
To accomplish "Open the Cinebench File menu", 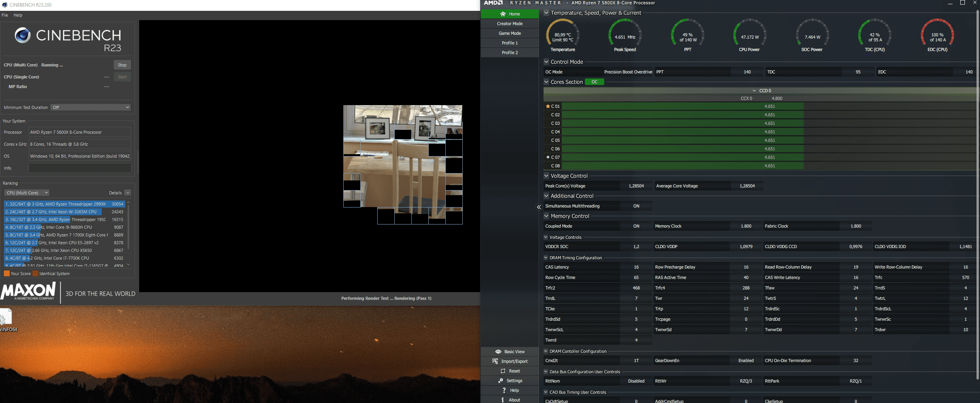I will coord(5,15).
